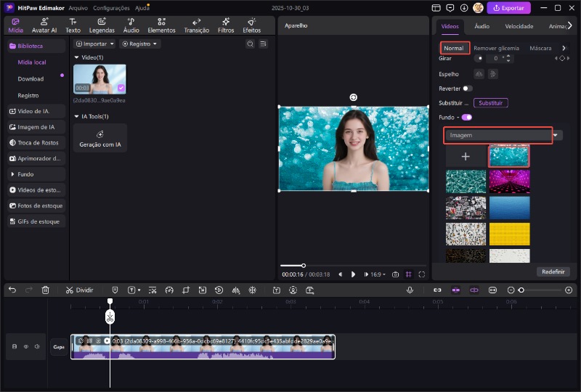Open the Configurações menu
The height and width of the screenshot is (392, 581).
(x=111, y=8)
